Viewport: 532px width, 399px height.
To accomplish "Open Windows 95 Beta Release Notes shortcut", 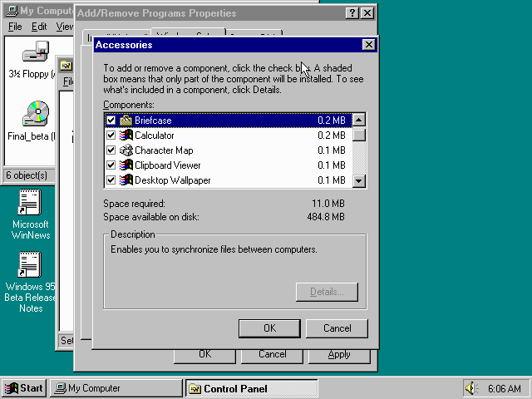I will coord(30,266).
